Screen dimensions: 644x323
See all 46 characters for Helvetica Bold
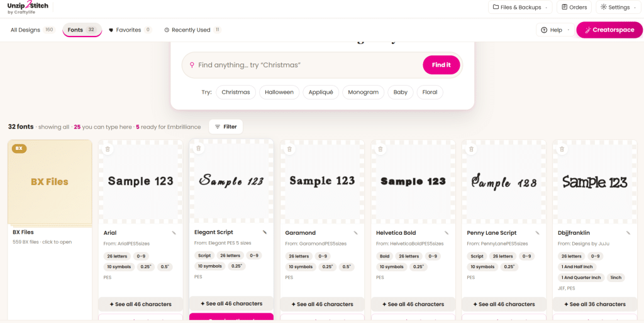coord(413,305)
